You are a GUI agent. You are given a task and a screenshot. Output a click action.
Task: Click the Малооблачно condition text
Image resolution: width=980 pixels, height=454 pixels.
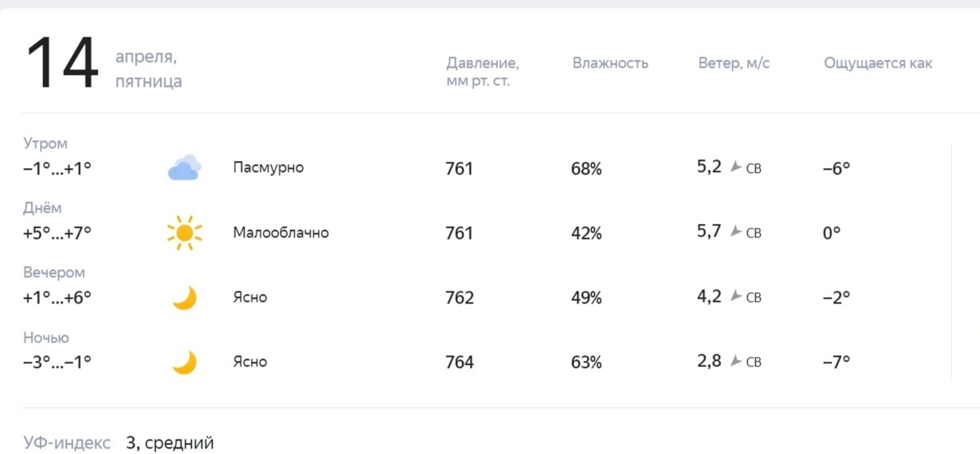(280, 233)
